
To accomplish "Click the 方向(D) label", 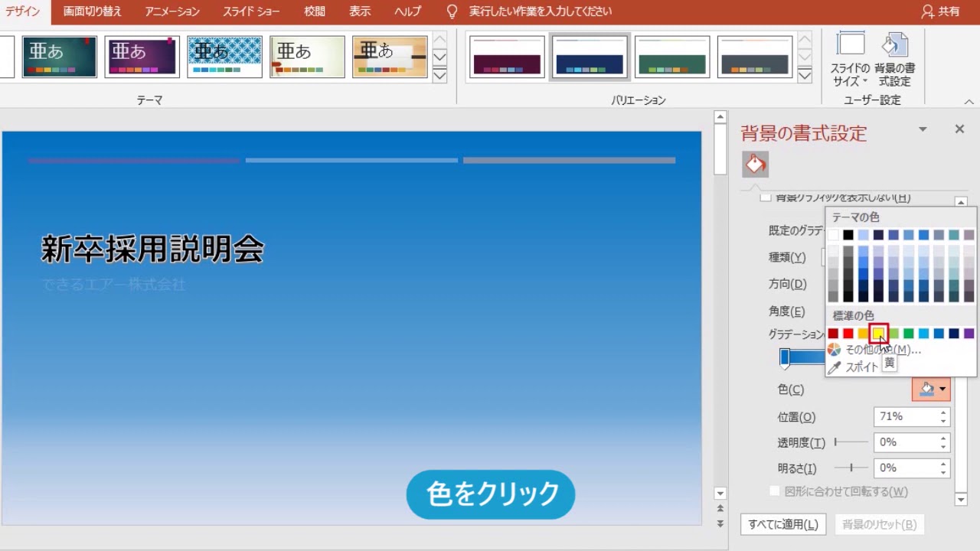I will click(788, 284).
